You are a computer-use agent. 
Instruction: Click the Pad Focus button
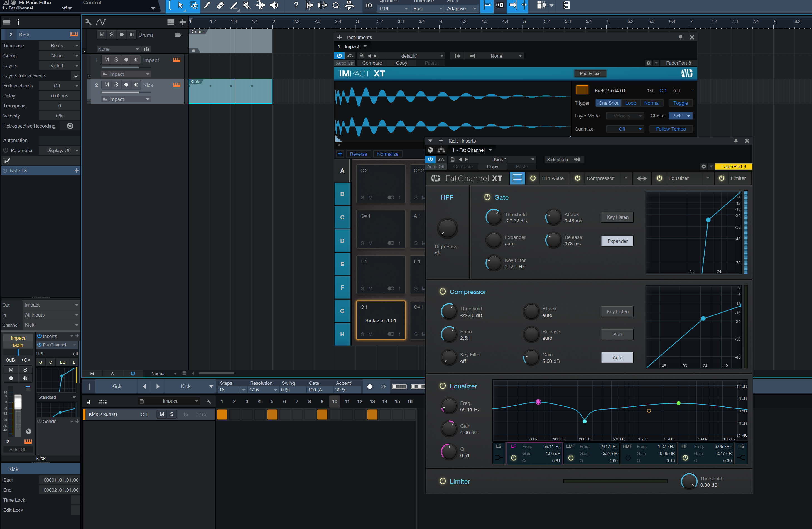click(x=590, y=74)
